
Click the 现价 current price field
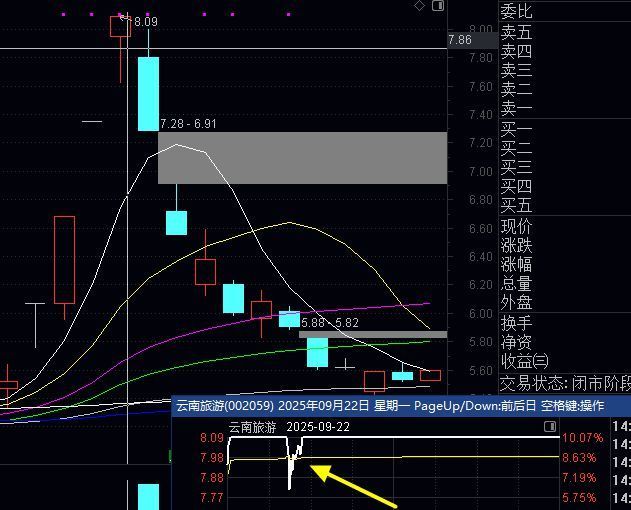point(517,227)
